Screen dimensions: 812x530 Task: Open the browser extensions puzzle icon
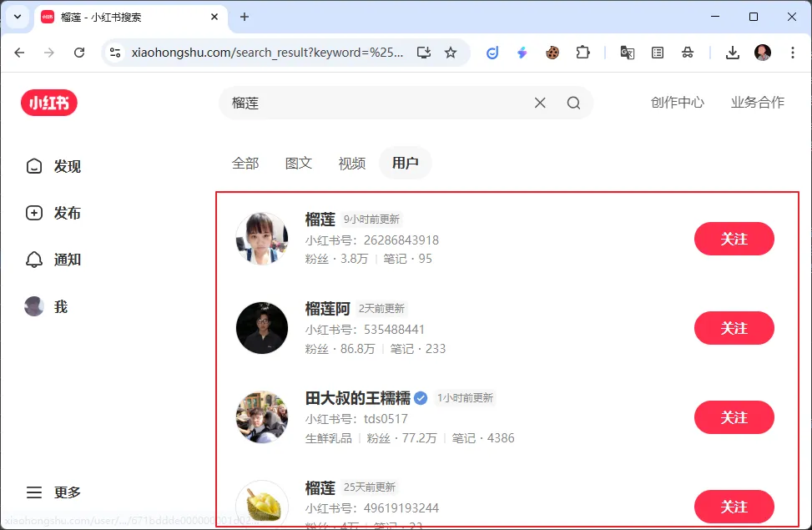(583, 53)
